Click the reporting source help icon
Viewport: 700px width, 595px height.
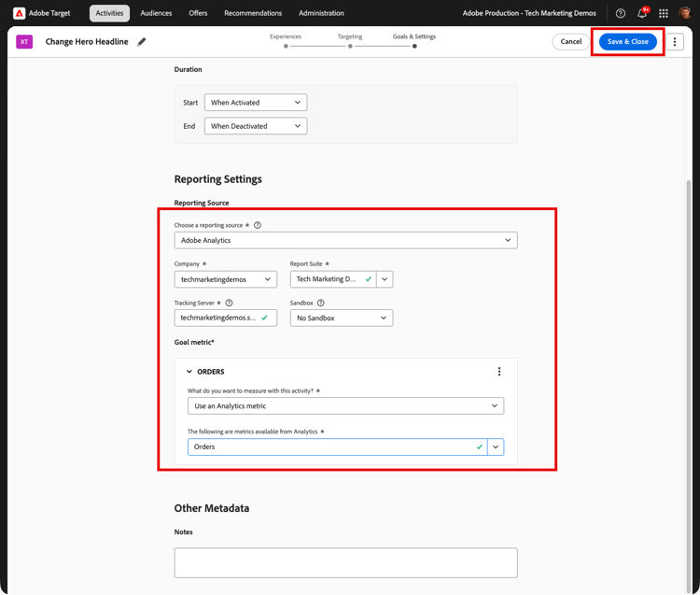(x=258, y=225)
